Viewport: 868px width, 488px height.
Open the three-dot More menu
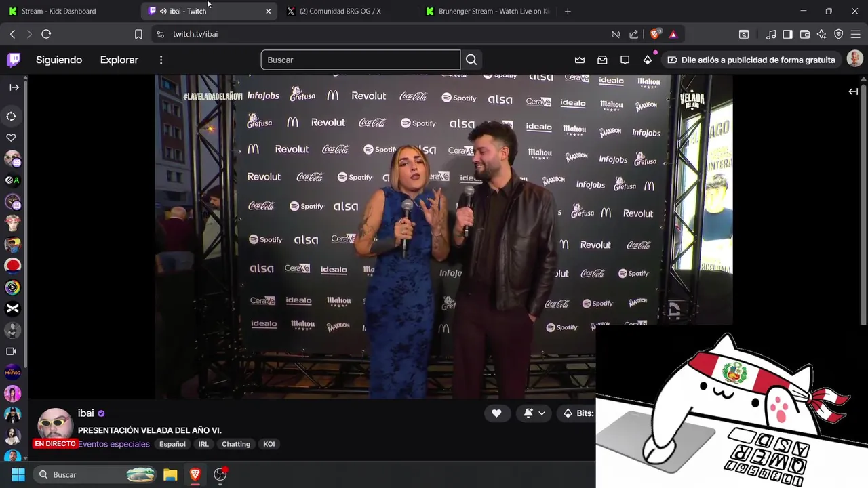click(x=161, y=60)
